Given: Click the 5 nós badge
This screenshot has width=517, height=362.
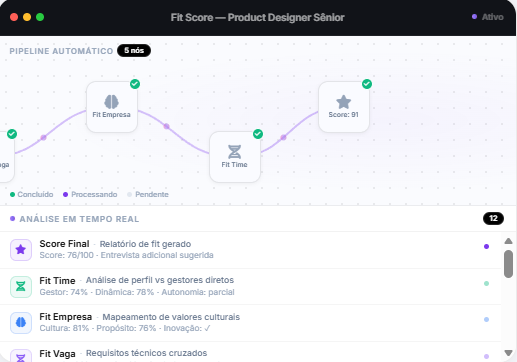Looking at the screenshot, I should (x=134, y=50).
